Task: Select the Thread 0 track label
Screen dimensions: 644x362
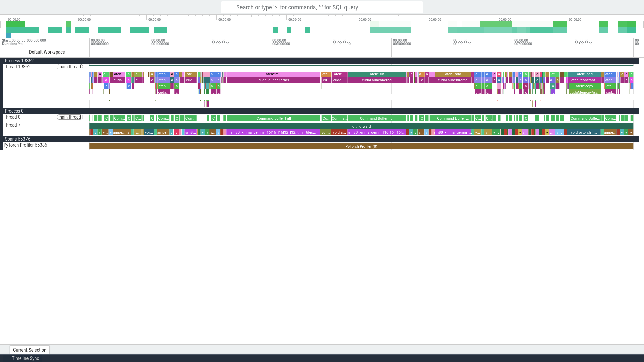Action: [12, 117]
